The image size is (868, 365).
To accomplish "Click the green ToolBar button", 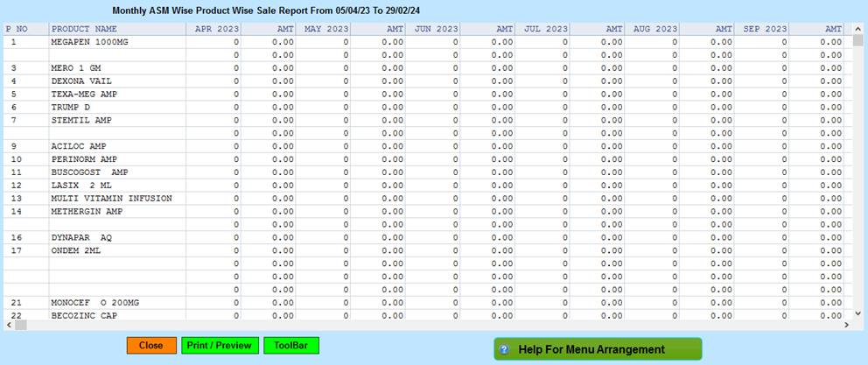I will point(291,346).
